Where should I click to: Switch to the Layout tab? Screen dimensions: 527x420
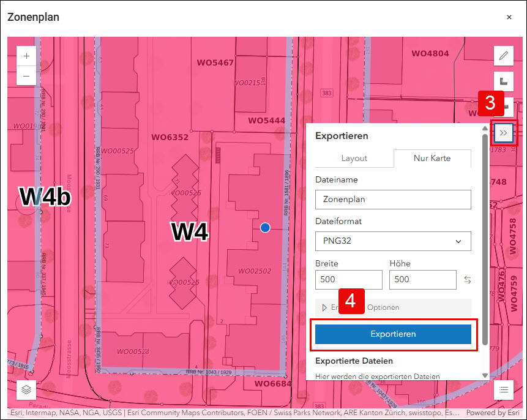coord(354,159)
